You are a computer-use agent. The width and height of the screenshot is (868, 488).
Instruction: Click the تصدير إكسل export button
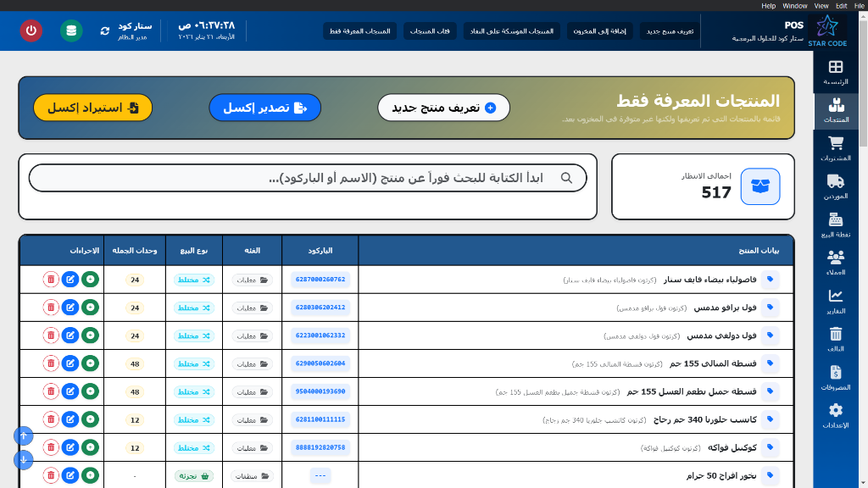tap(265, 108)
